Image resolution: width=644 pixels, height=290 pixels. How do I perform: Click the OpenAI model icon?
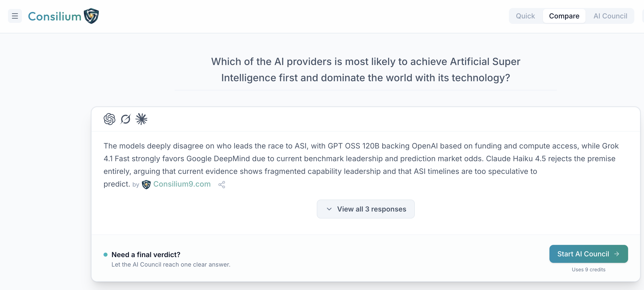coord(109,119)
